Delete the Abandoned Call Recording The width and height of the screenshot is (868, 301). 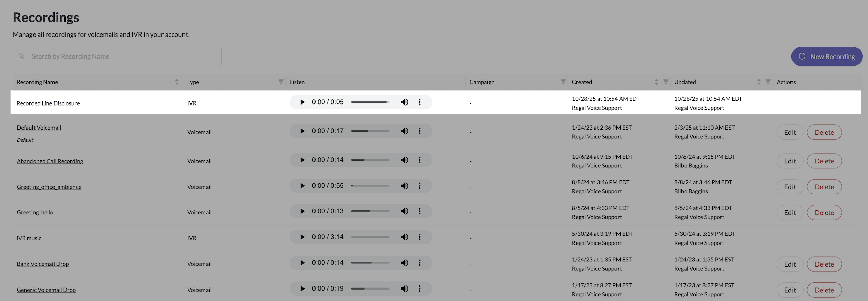click(x=824, y=161)
